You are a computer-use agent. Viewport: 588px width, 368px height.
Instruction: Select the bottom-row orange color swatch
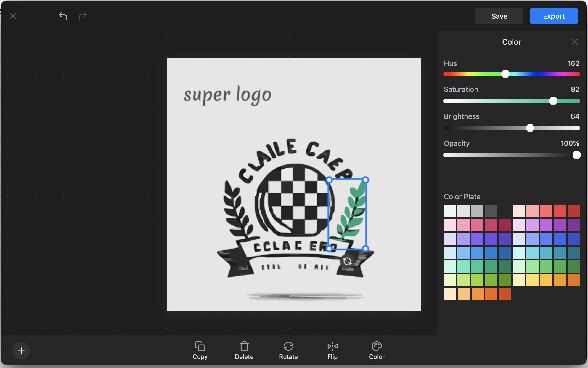477,294
